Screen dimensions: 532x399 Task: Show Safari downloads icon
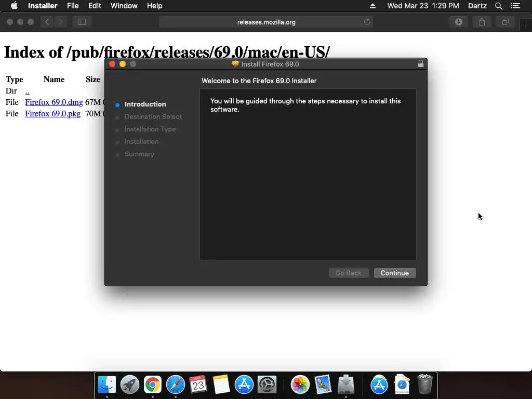[459, 22]
